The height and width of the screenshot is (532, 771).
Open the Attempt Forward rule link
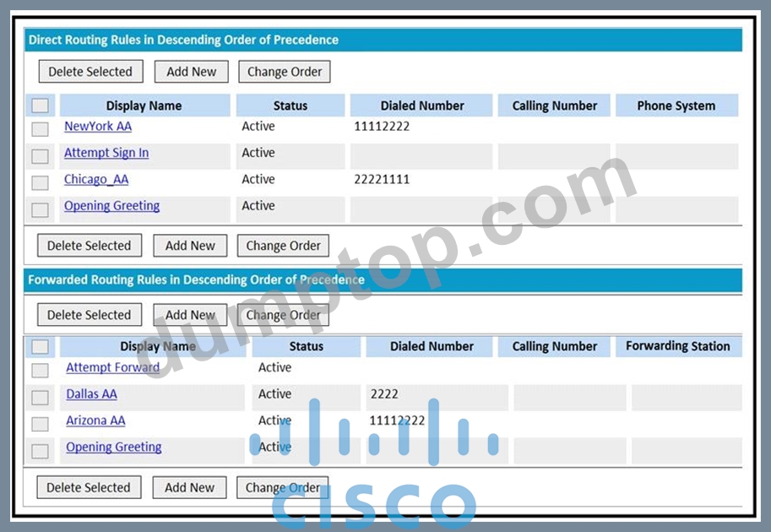point(112,367)
